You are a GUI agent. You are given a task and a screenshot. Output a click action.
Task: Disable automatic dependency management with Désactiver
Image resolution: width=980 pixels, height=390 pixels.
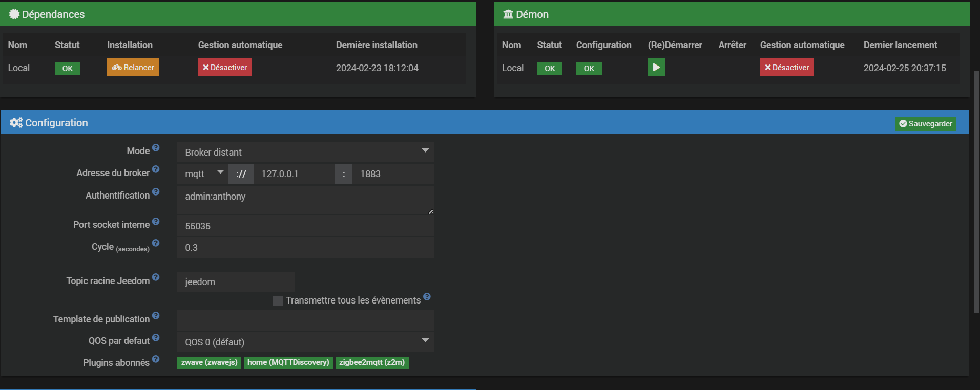225,68
